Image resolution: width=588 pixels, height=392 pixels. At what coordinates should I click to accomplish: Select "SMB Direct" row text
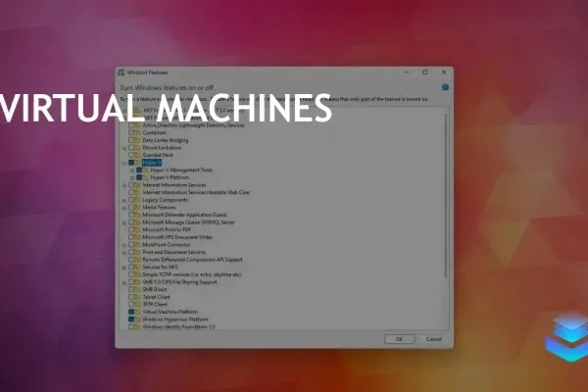(x=155, y=290)
